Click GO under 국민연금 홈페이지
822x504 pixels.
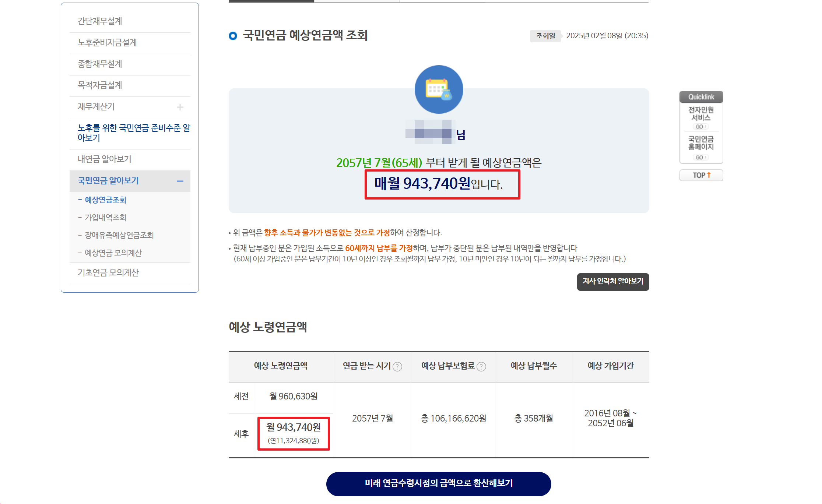point(701,157)
